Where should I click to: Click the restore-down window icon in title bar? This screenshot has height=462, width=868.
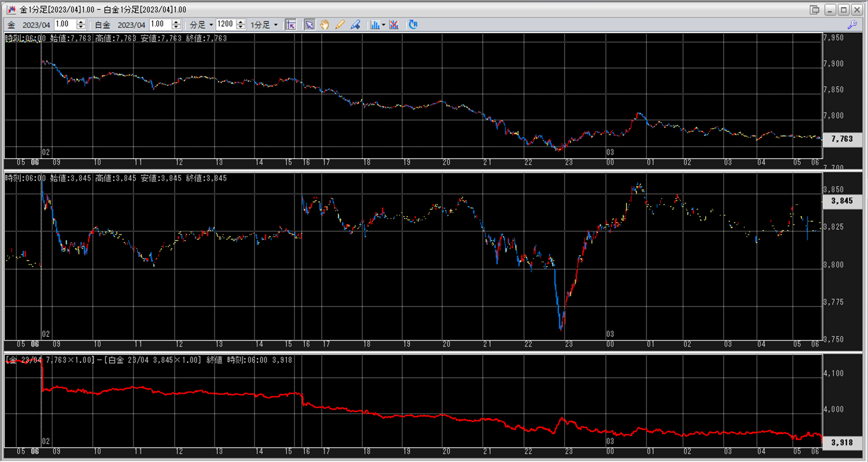[814, 10]
